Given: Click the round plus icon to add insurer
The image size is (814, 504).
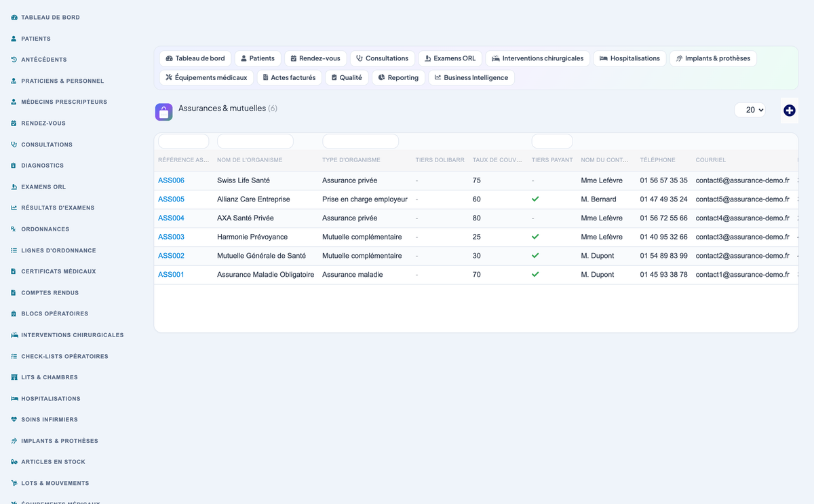Looking at the screenshot, I should (x=789, y=111).
